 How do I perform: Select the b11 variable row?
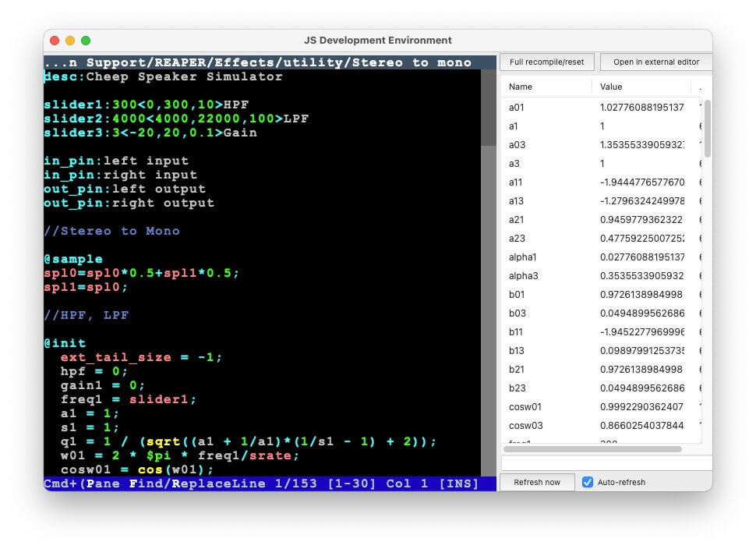pos(600,331)
